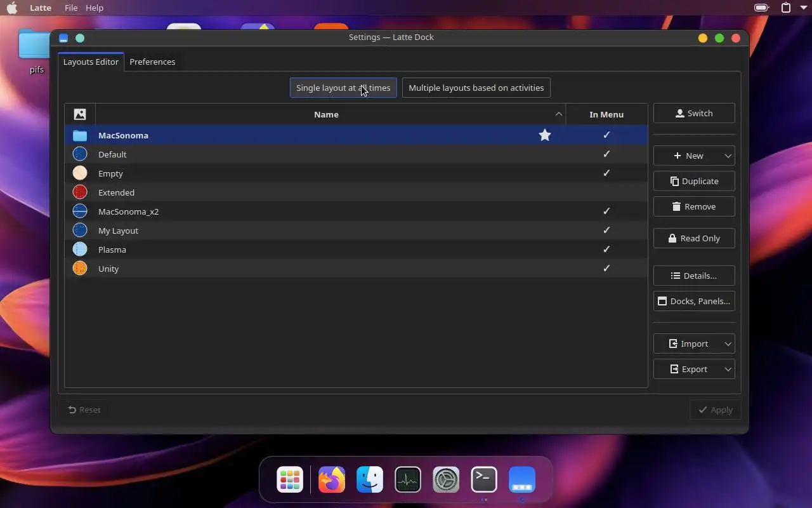This screenshot has height=508, width=812.
Task: Click the Apple logo in menu bar
Action: (x=12, y=8)
